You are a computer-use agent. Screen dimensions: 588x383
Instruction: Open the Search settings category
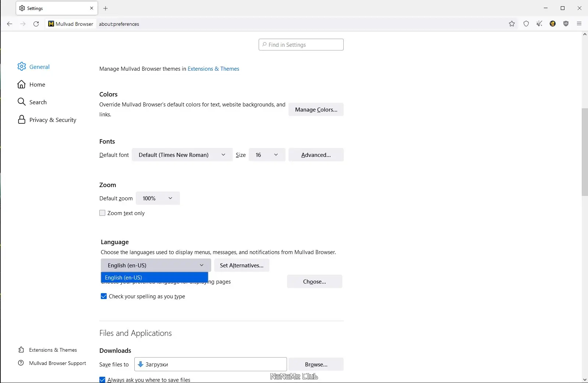(x=32, y=102)
